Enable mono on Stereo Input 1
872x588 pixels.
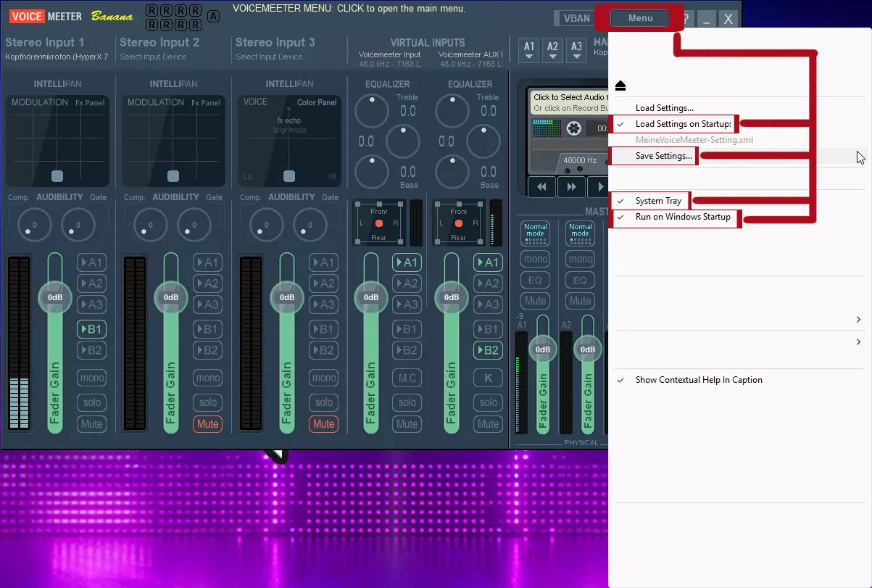click(92, 378)
